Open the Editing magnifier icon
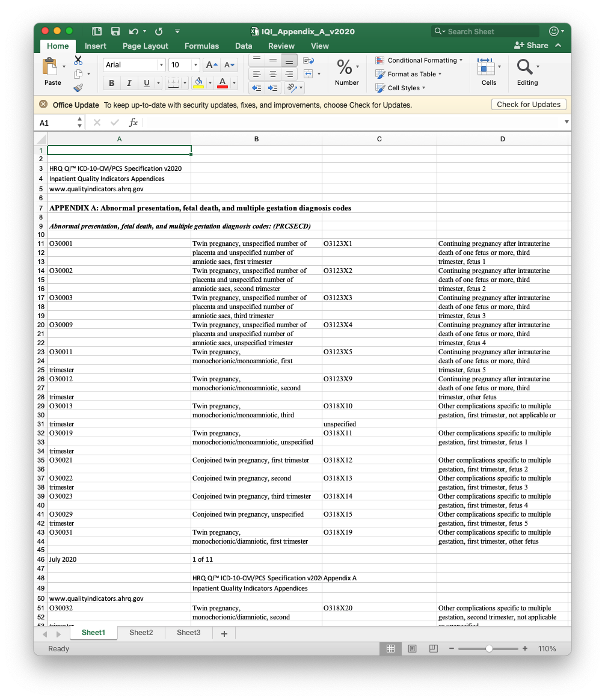This screenshot has height=700, width=605. [524, 67]
